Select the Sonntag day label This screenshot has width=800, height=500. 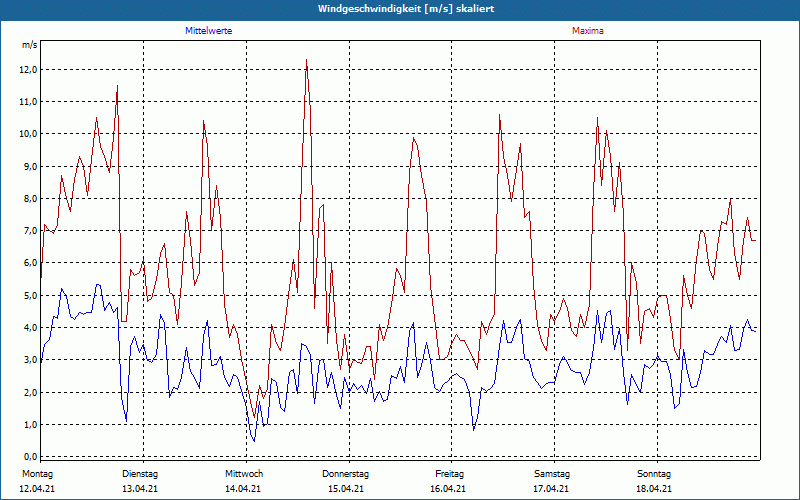(654, 474)
